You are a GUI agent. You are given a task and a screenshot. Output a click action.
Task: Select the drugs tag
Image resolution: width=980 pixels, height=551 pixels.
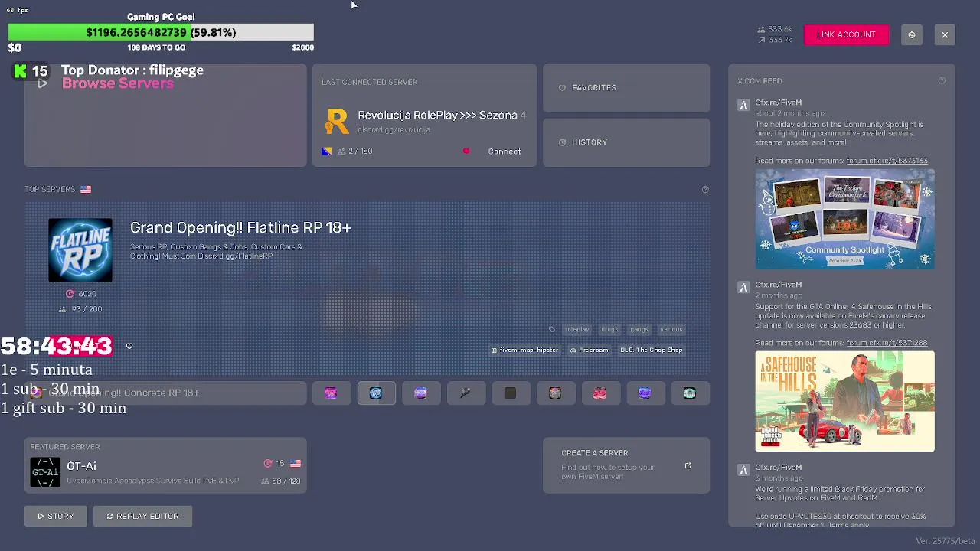click(609, 329)
